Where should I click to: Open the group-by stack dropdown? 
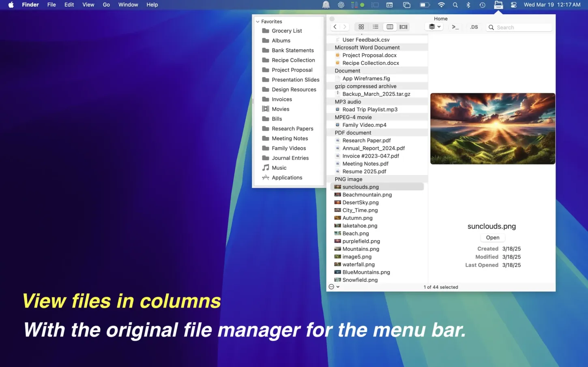pyautogui.click(x=434, y=27)
